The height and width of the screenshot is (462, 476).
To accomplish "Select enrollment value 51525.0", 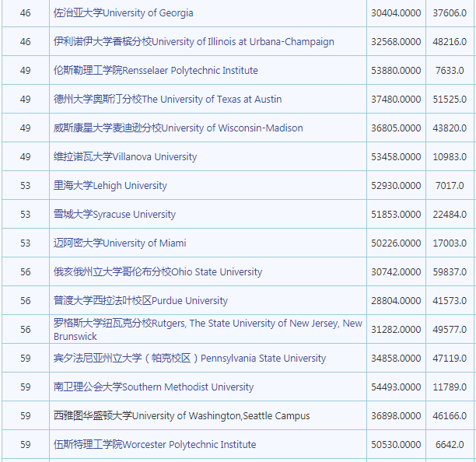I will [450, 100].
